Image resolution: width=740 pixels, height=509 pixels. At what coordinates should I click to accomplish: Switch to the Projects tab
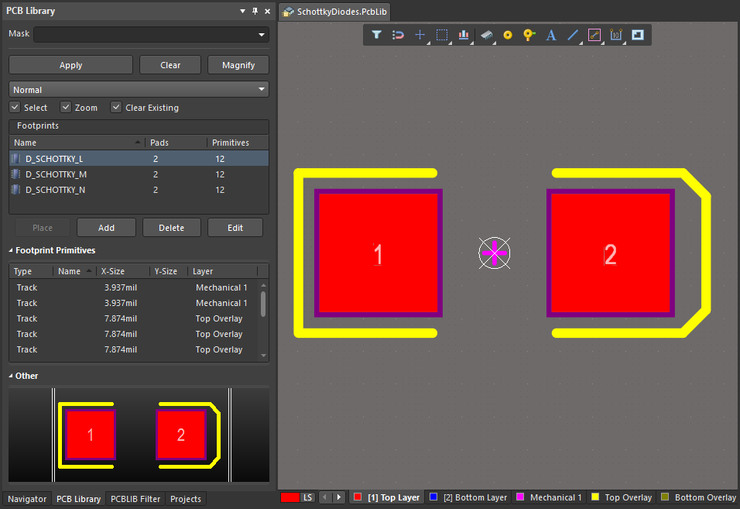click(x=185, y=499)
